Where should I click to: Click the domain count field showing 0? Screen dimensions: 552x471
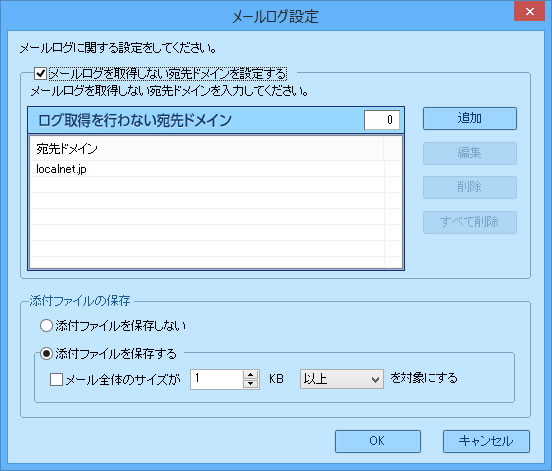click(x=382, y=120)
